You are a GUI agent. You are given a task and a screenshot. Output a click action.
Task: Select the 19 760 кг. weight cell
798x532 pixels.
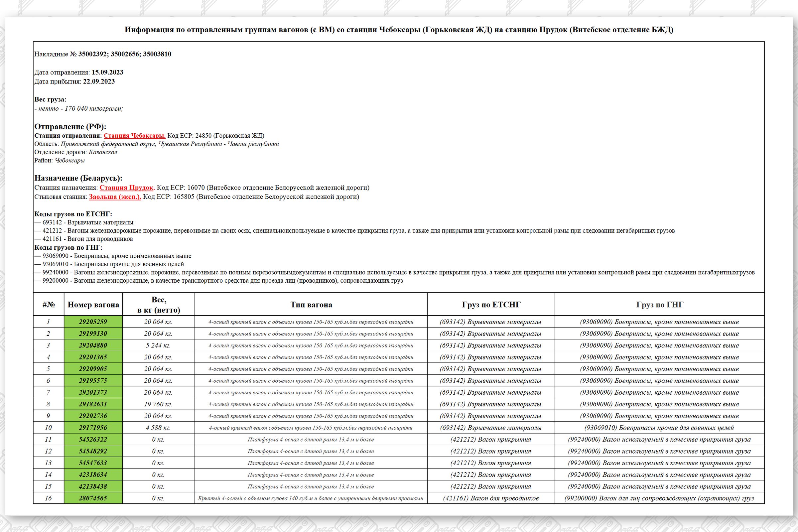[x=159, y=404]
